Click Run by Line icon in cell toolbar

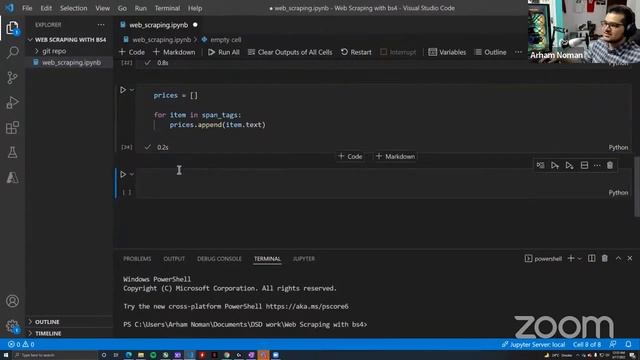coord(540,165)
